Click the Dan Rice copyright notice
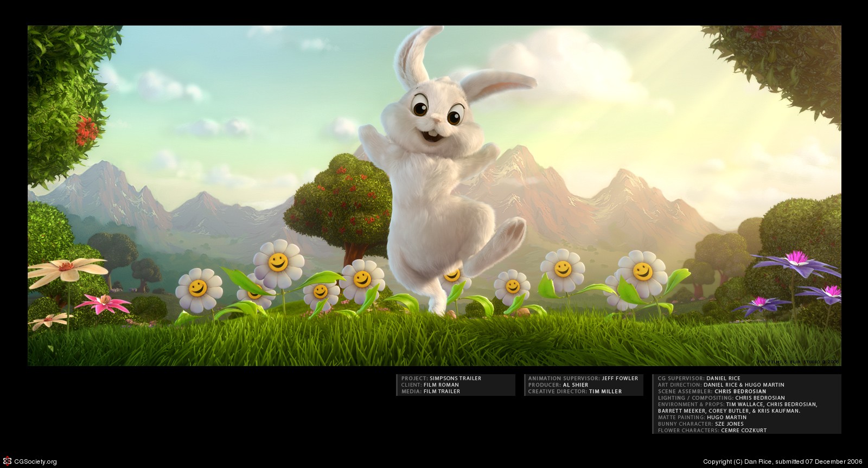The image size is (868, 468). pyautogui.click(x=782, y=462)
